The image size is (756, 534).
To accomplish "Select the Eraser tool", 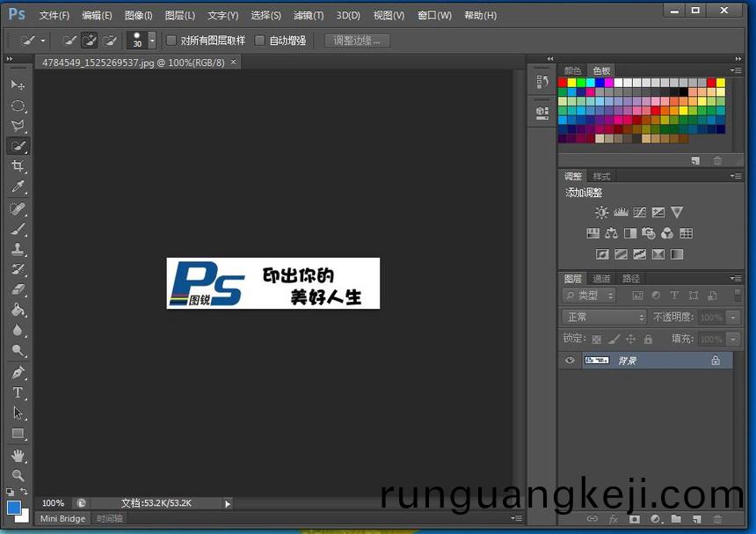I will tap(18, 289).
